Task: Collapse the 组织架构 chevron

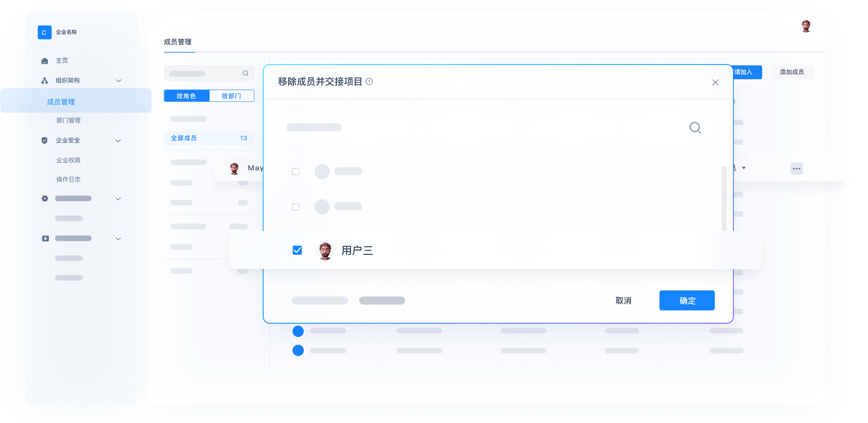Action: [118, 81]
